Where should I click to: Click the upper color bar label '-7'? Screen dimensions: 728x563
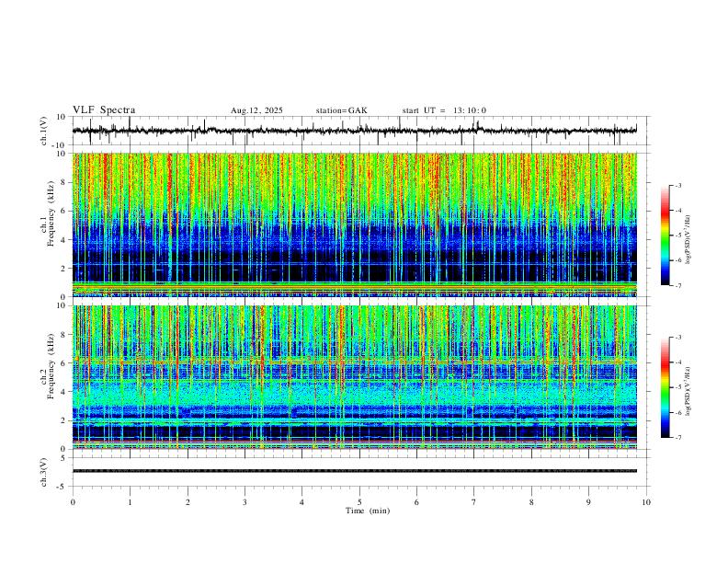pos(677,285)
